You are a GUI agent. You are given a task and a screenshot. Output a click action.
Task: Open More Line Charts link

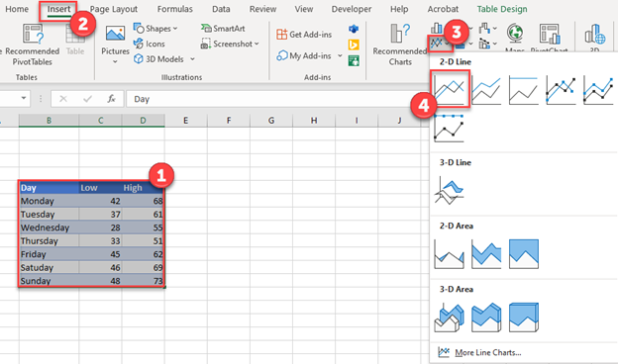click(x=488, y=352)
